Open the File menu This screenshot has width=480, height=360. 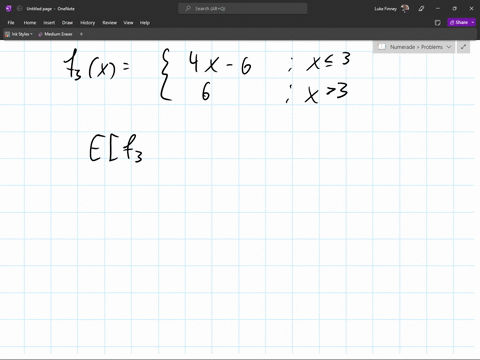point(11,23)
